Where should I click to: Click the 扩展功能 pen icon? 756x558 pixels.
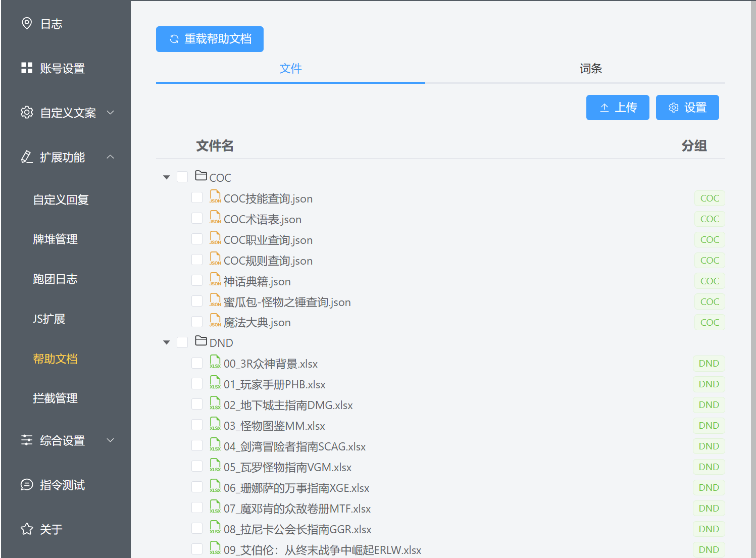tap(27, 157)
